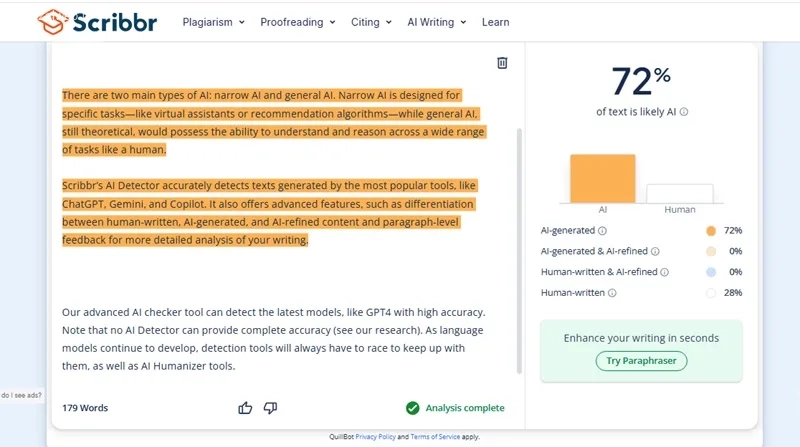Click the info icon beside Human-written
The image size is (800, 447).
pos(612,293)
